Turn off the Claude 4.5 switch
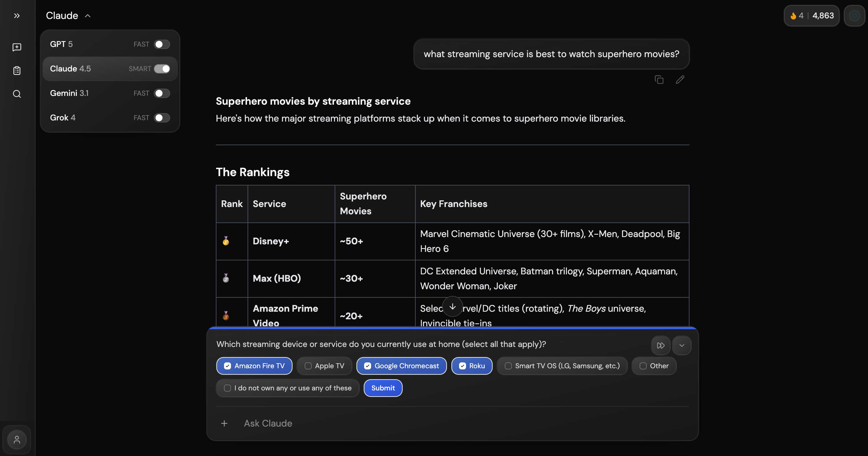 click(162, 69)
